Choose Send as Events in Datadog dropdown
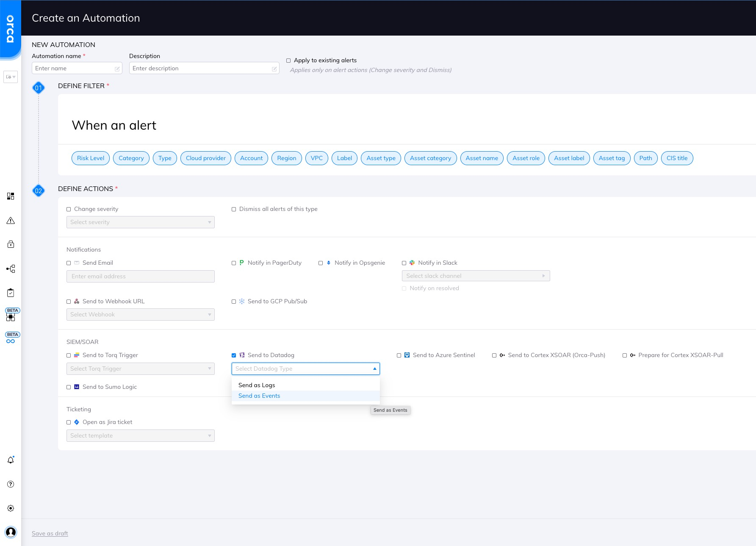The width and height of the screenshot is (756, 546). pyautogui.click(x=259, y=396)
